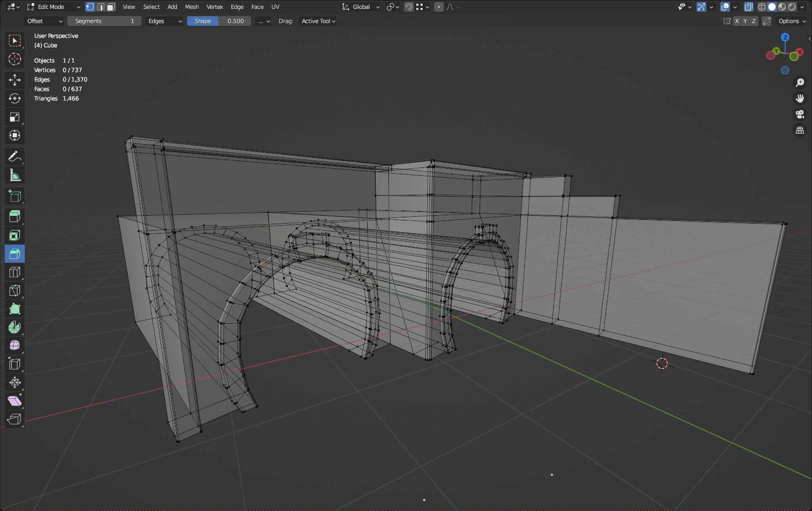This screenshot has height=511, width=812.
Task: Toggle Z axis mirror
Action: (754, 21)
